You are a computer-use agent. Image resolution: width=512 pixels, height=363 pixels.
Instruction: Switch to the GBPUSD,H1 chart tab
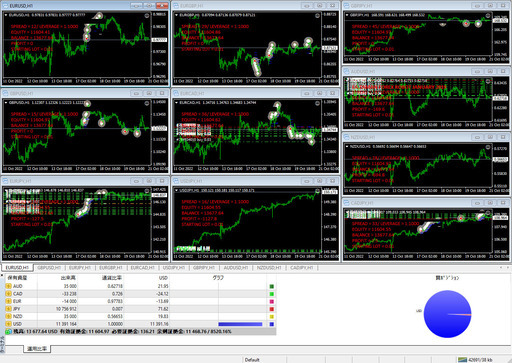point(49,268)
